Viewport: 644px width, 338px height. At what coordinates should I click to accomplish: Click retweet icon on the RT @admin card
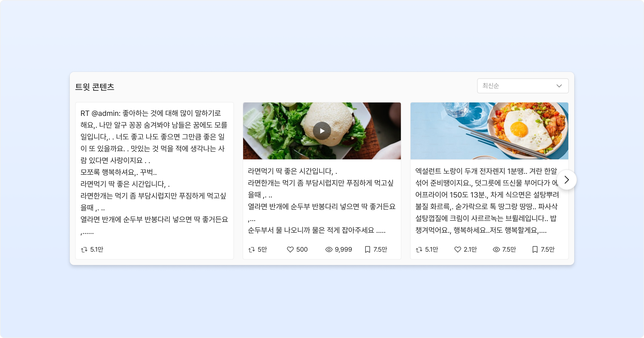[84, 250]
